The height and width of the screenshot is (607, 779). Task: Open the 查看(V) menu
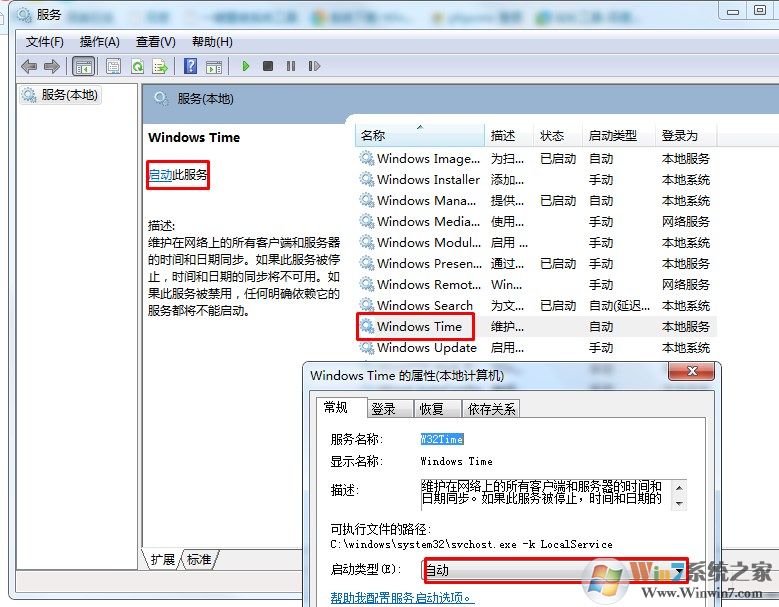coord(155,41)
